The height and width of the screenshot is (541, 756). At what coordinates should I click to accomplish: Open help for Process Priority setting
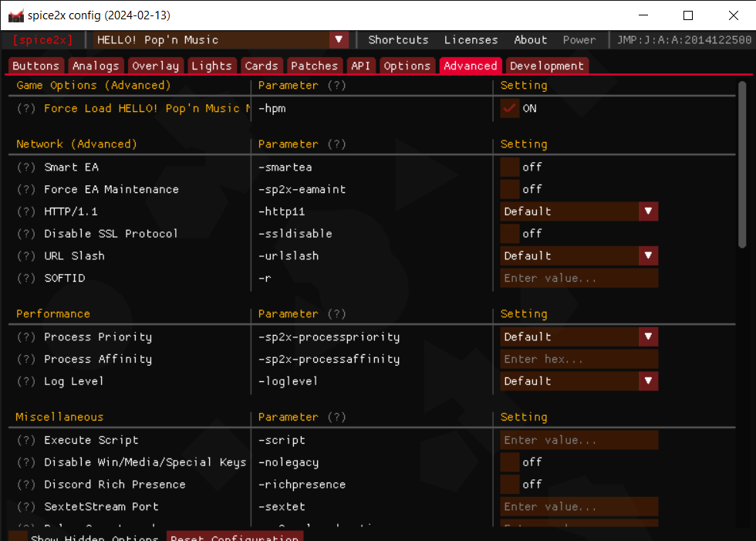tap(25, 336)
